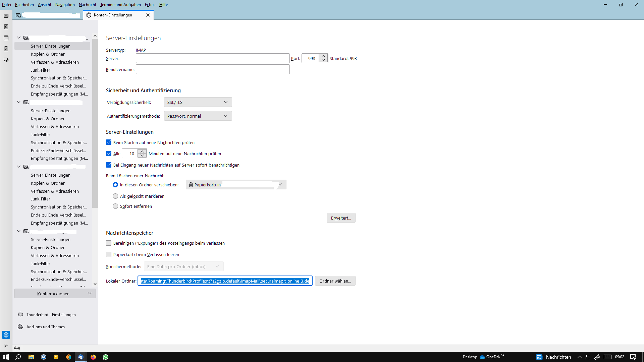Open the Verbindungssicherheit SSL/TLS dropdown
644x362 pixels.
click(198, 102)
